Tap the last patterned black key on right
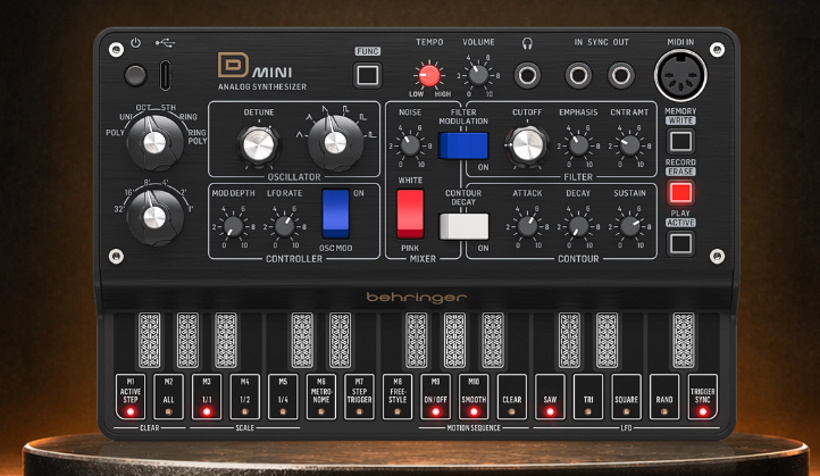This screenshot has height=476, width=820. (x=684, y=340)
